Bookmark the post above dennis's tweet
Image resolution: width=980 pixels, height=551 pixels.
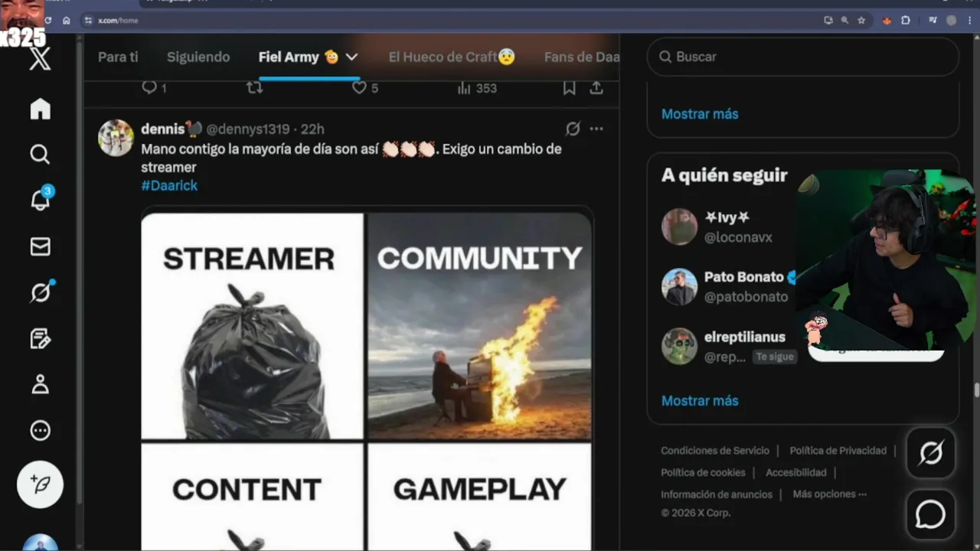coord(569,88)
